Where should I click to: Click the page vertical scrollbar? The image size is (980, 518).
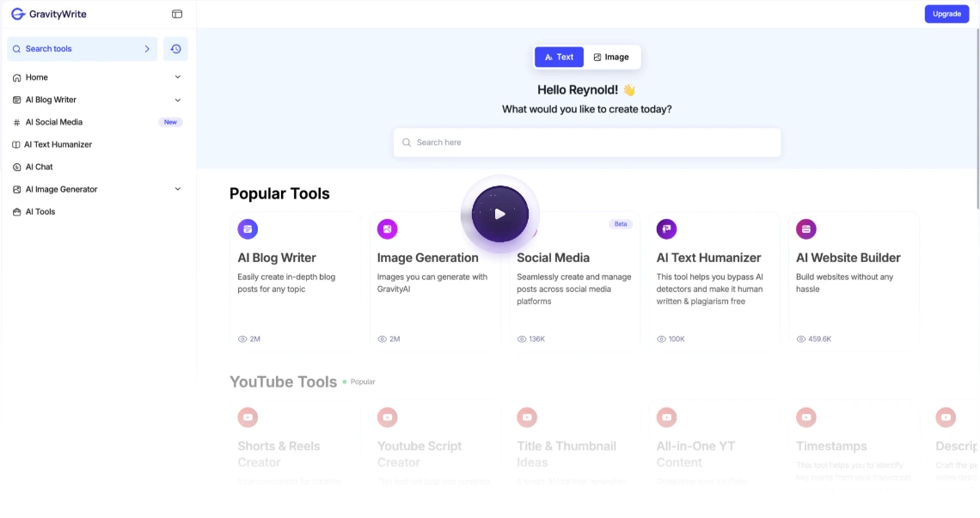click(x=977, y=119)
